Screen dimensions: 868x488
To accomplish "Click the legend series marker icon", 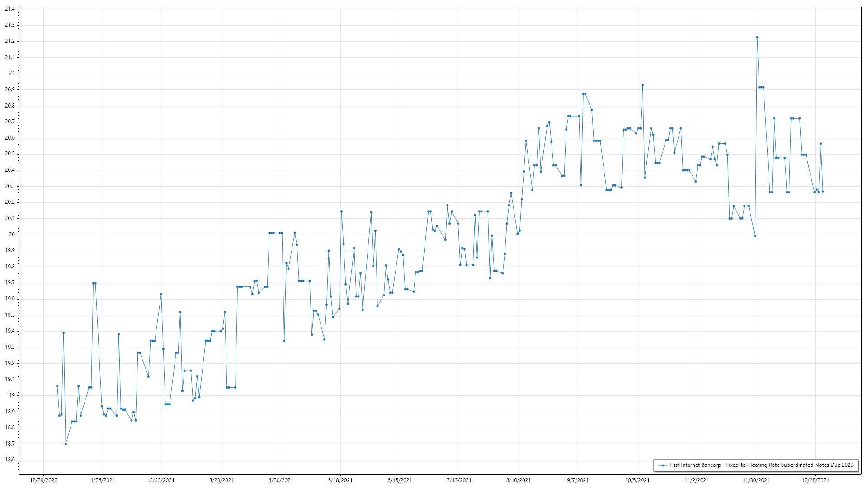I will click(663, 465).
